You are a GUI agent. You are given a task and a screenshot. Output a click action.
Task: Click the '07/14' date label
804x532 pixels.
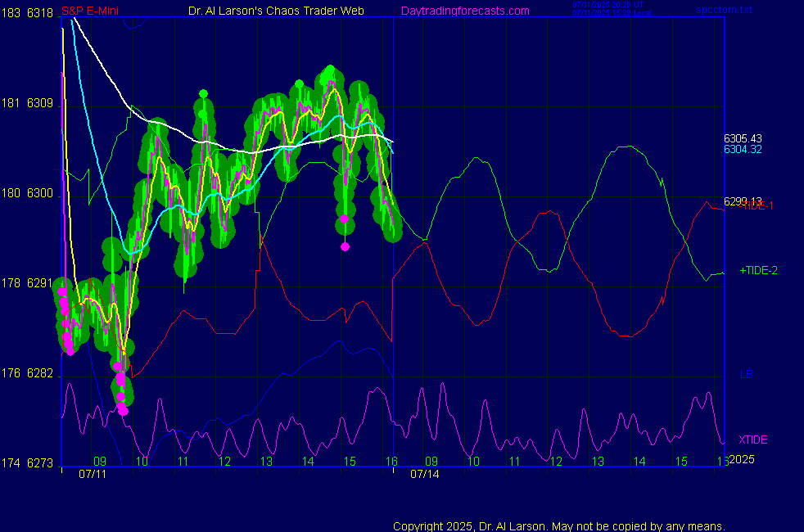pyautogui.click(x=425, y=474)
